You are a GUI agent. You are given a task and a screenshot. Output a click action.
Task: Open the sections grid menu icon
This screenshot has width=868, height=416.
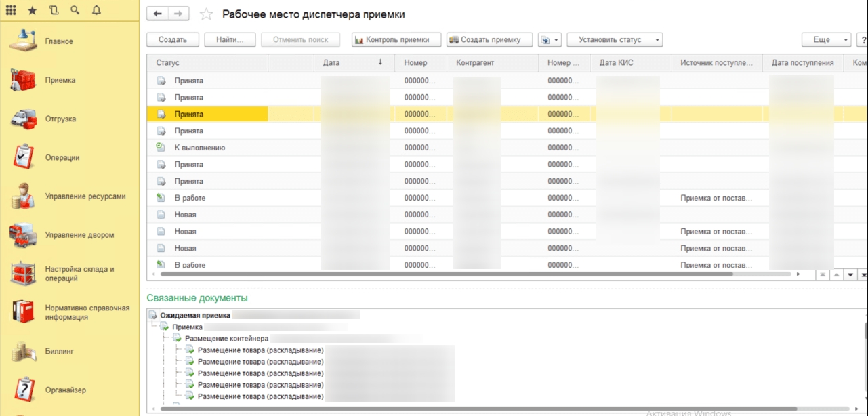click(x=11, y=11)
